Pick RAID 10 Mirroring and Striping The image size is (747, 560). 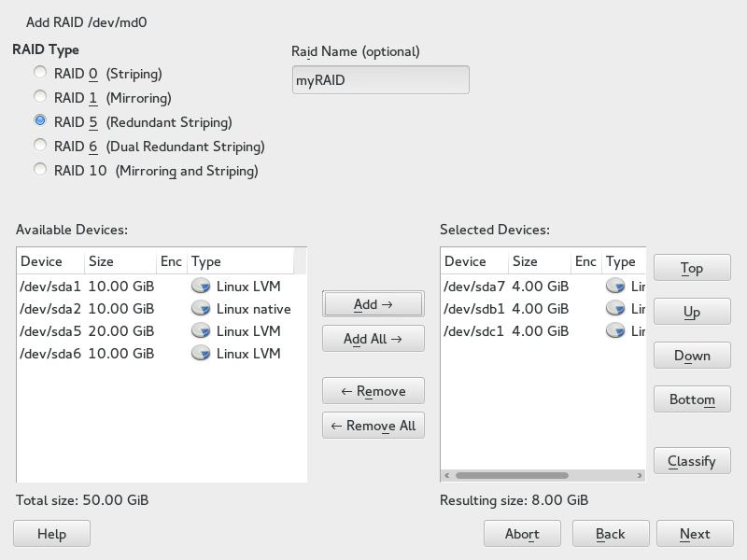[x=40, y=170]
